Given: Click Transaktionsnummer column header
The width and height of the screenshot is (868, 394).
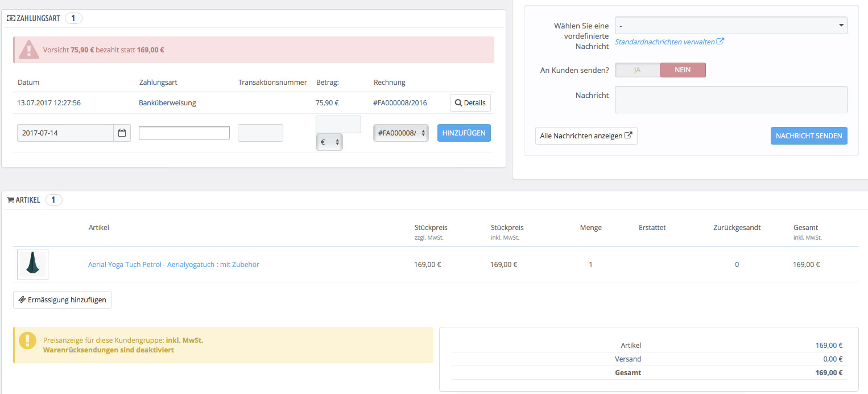Looking at the screenshot, I should click(272, 82).
